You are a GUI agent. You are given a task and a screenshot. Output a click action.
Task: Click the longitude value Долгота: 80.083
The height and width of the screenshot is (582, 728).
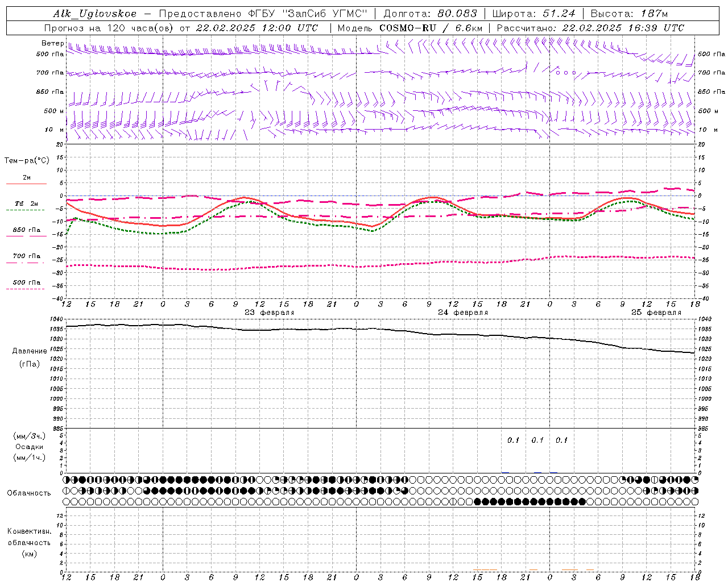click(431, 14)
